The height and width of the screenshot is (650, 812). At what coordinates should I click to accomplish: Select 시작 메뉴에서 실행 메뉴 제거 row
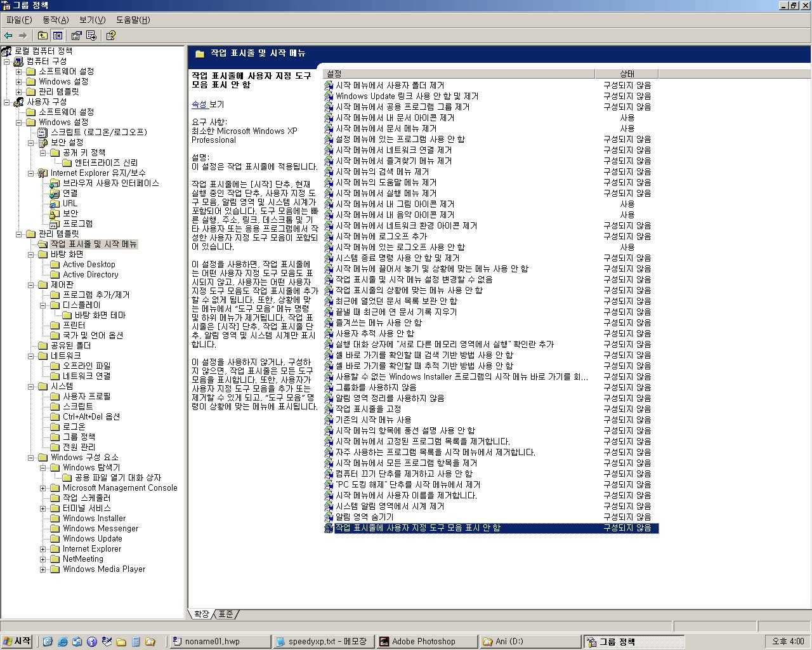coord(491,193)
